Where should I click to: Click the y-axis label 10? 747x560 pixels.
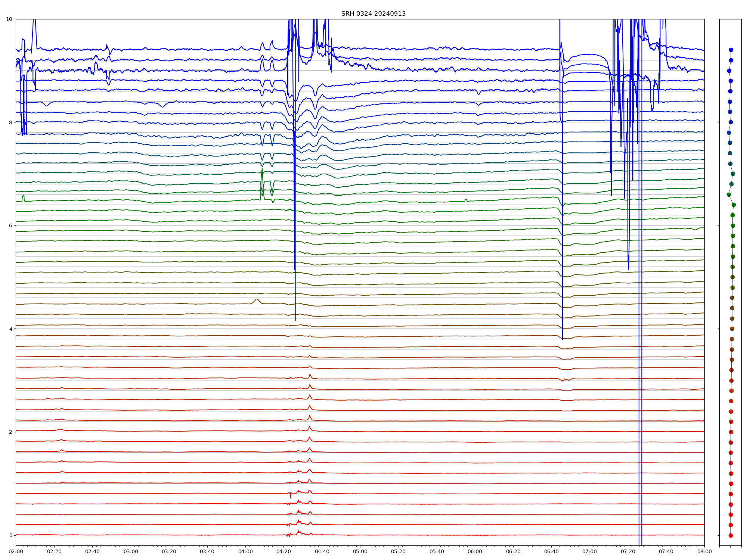click(9, 19)
